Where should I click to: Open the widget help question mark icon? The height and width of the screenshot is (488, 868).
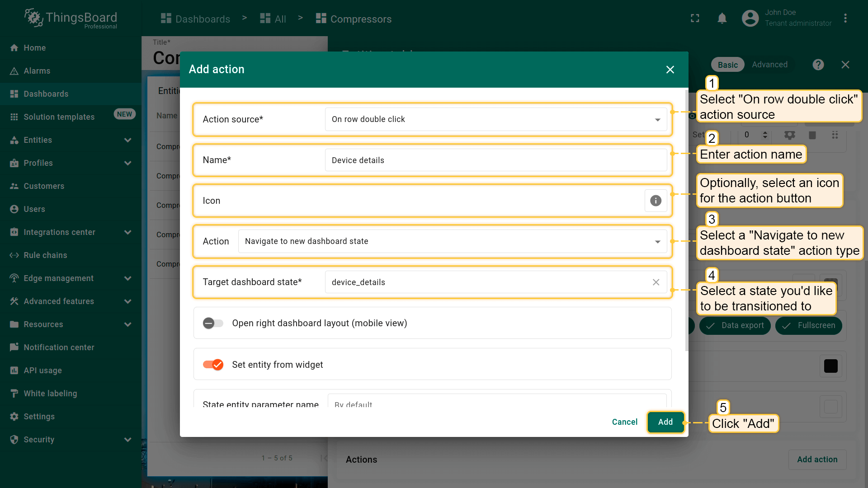pyautogui.click(x=818, y=65)
